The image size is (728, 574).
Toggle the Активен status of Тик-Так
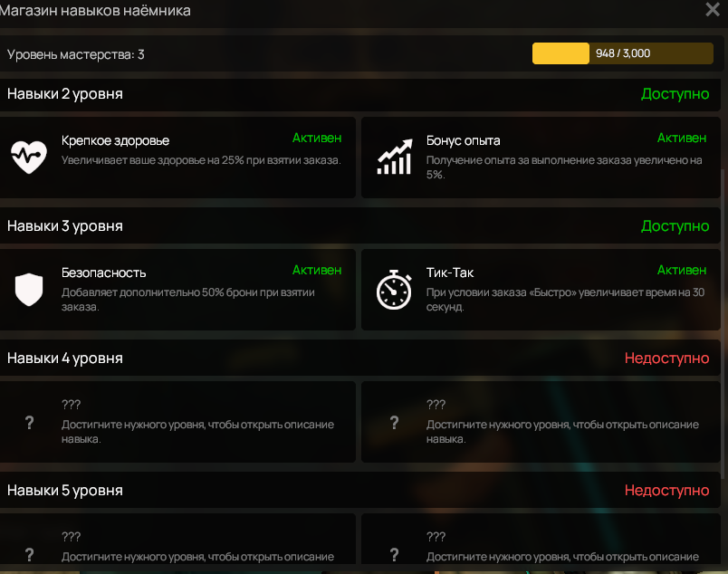coord(682,270)
